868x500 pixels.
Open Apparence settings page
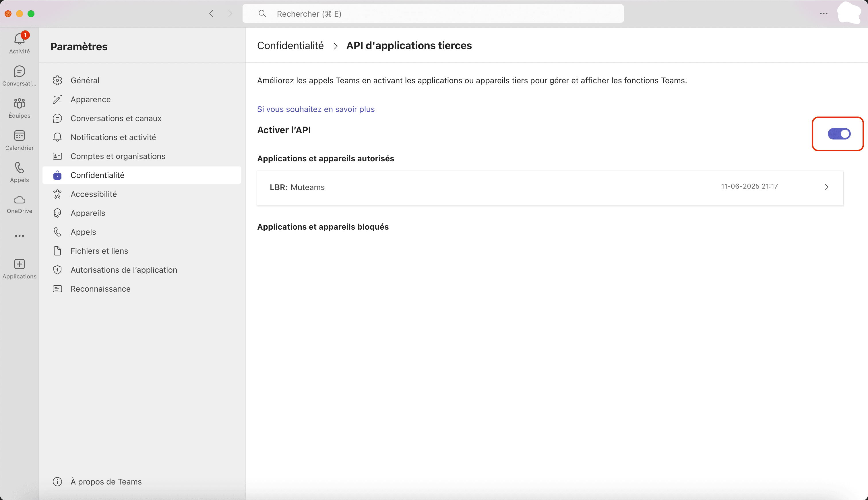click(142, 99)
